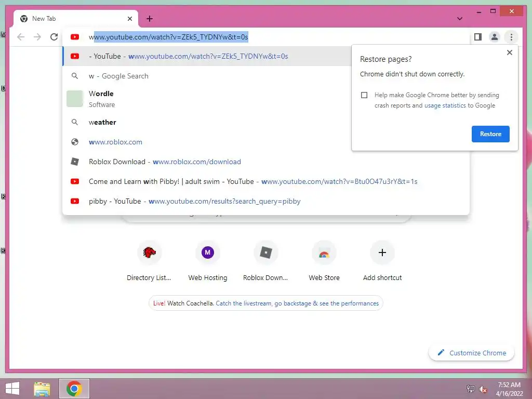Click the Customize Chrome button

click(471, 353)
